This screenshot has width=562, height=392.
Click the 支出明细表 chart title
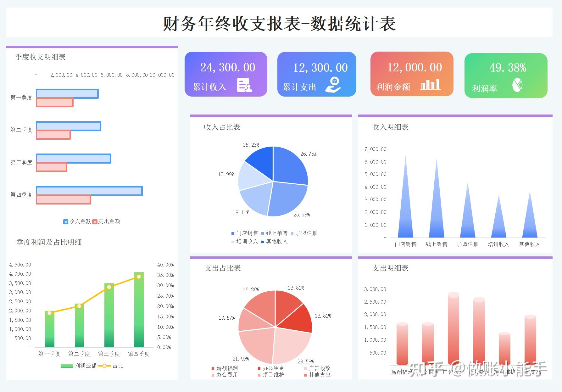point(390,268)
